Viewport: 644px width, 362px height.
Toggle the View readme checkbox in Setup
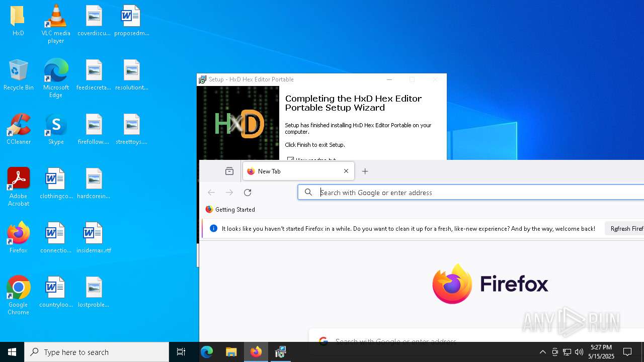pyautogui.click(x=290, y=159)
